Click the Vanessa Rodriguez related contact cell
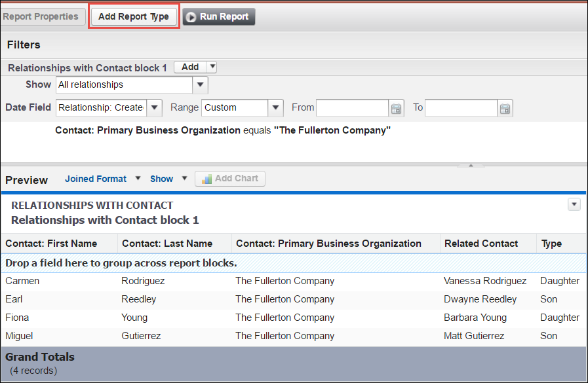Image resolution: width=588 pixels, height=383 pixels. coord(485,281)
